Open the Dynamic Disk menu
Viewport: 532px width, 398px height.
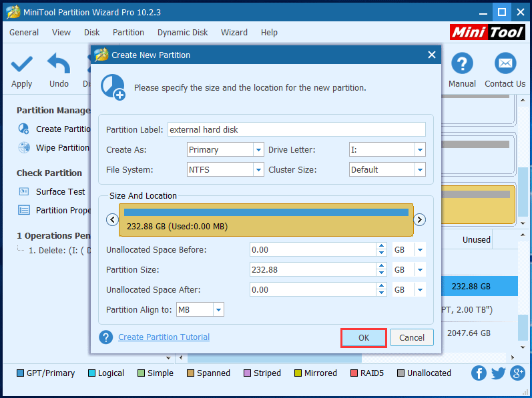182,32
